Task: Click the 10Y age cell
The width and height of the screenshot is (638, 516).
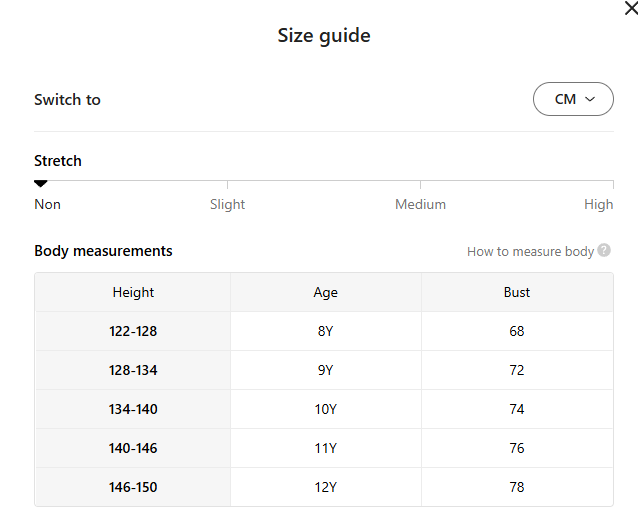Action: 325,409
